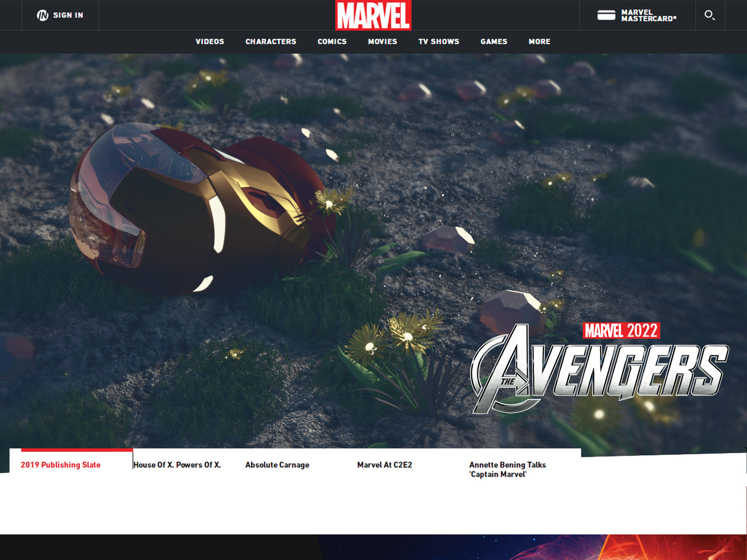The image size is (747, 560).
Task: Select the active 2019 Publishing Slate item
Action: pos(61,464)
